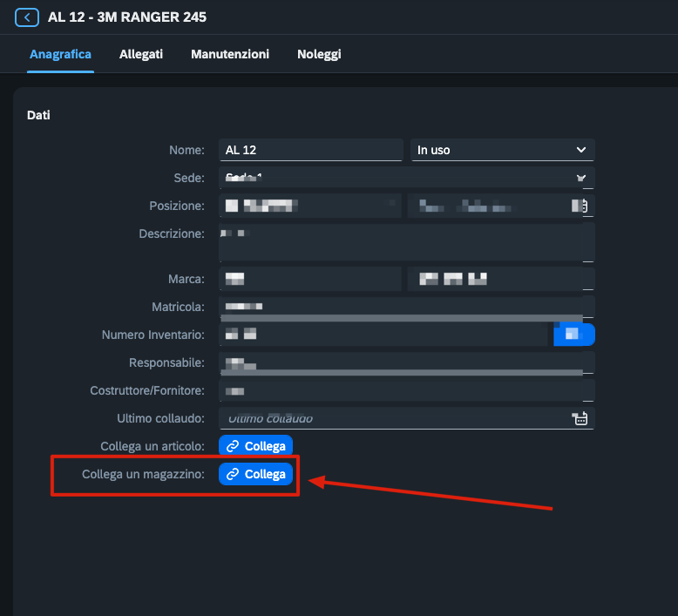
Task: Click the Matricola input field
Action: 407,307
